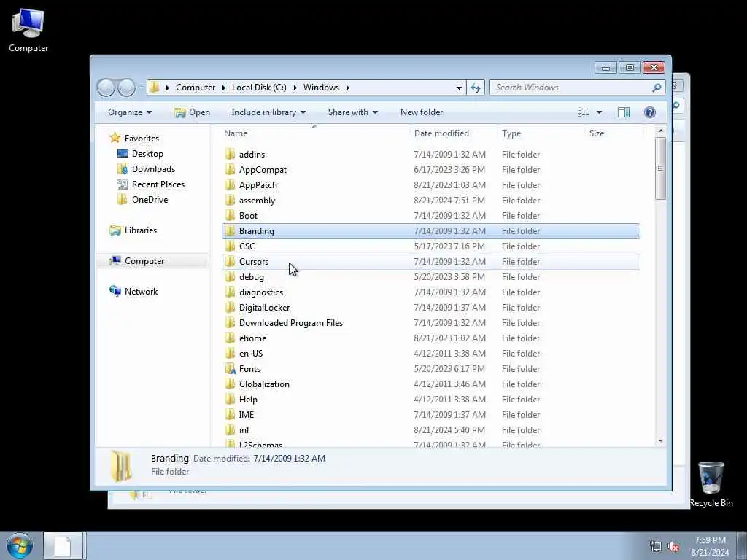Select the AppCompat folder
The height and width of the screenshot is (560, 747).
pos(430,169)
